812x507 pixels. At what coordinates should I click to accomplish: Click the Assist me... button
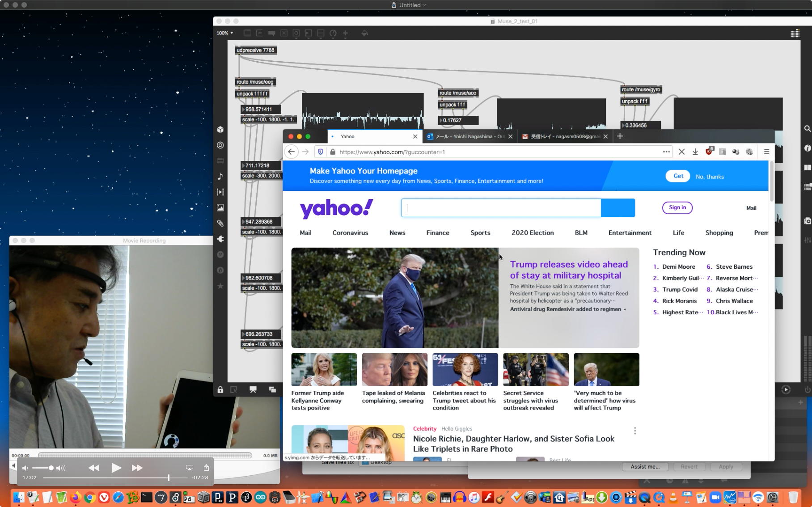tap(645, 467)
